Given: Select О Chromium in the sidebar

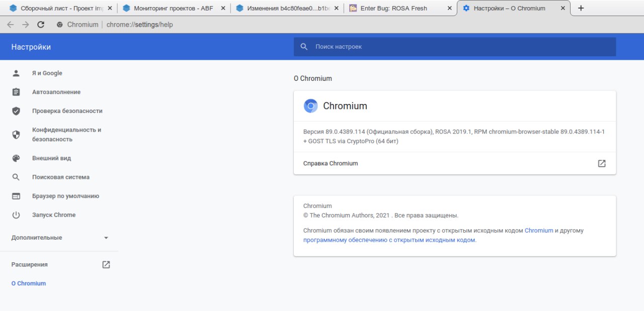Looking at the screenshot, I should (29, 283).
